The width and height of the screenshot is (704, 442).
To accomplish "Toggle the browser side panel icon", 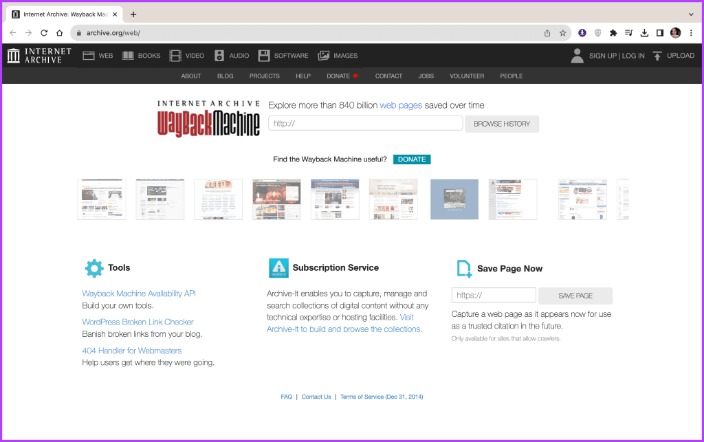I will 660,33.
